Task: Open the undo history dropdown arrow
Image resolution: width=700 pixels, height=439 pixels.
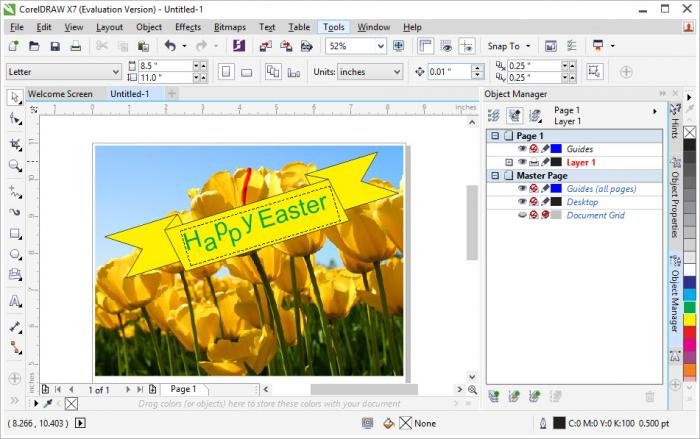Action: (x=184, y=46)
